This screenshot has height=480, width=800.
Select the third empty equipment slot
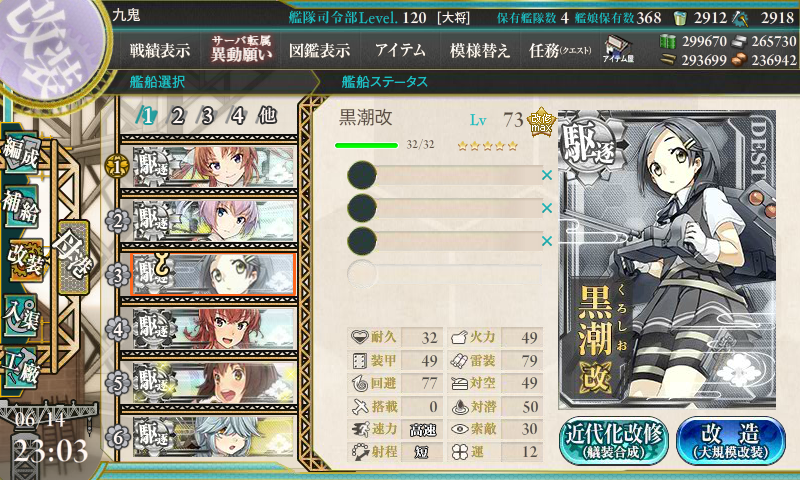click(444, 241)
